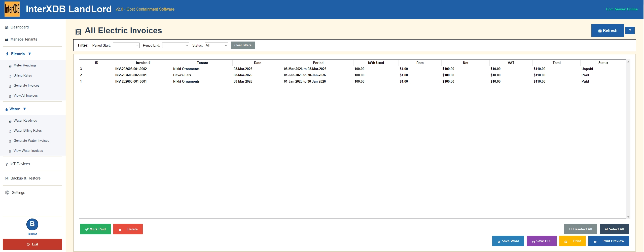The image size is (644, 252).
Task: Open the Period End dropdown
Action: tap(175, 45)
